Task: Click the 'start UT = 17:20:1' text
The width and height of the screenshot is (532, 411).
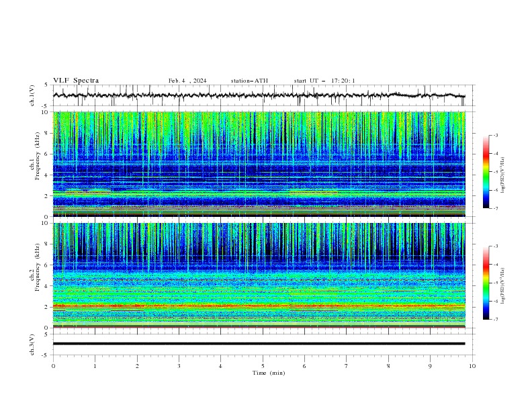Action: coord(324,81)
